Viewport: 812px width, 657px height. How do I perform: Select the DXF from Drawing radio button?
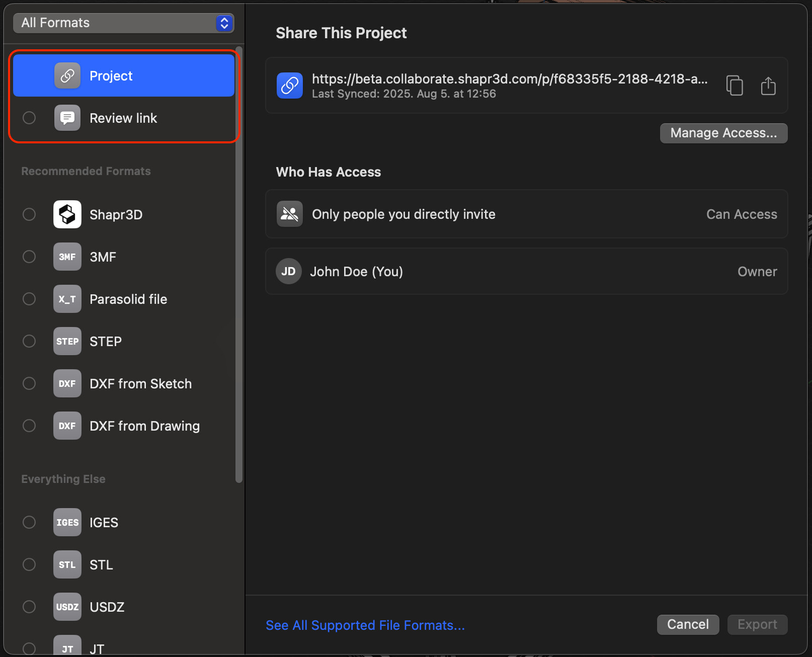[29, 426]
